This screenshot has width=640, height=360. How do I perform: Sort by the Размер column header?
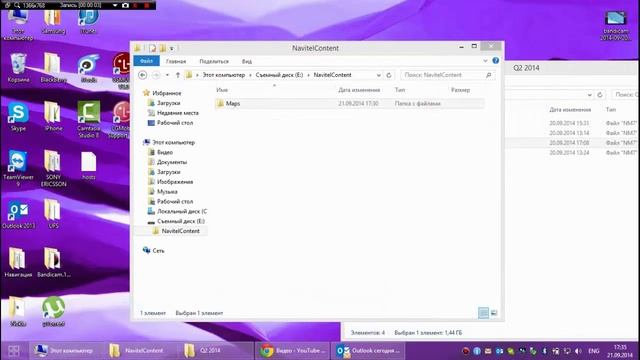pyautogui.click(x=460, y=90)
